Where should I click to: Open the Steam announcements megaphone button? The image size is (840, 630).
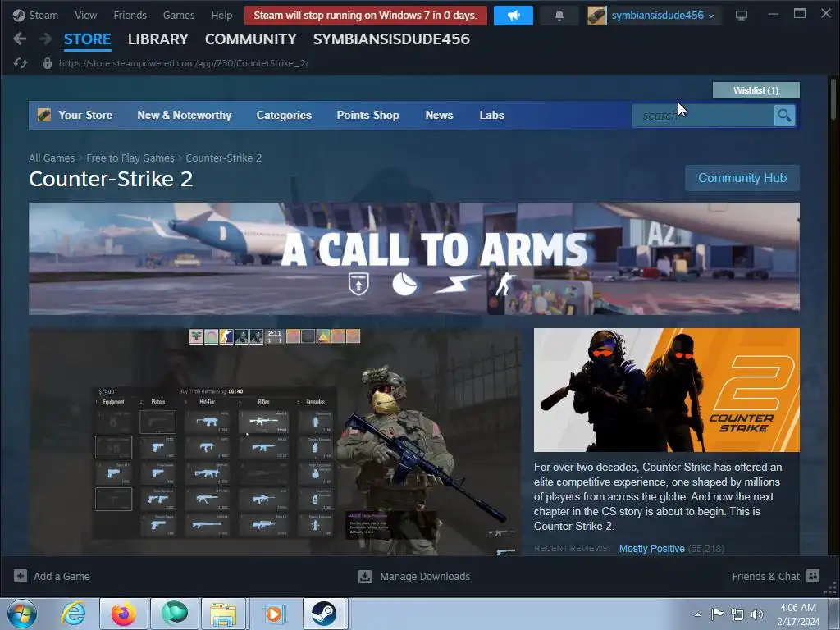tap(514, 16)
